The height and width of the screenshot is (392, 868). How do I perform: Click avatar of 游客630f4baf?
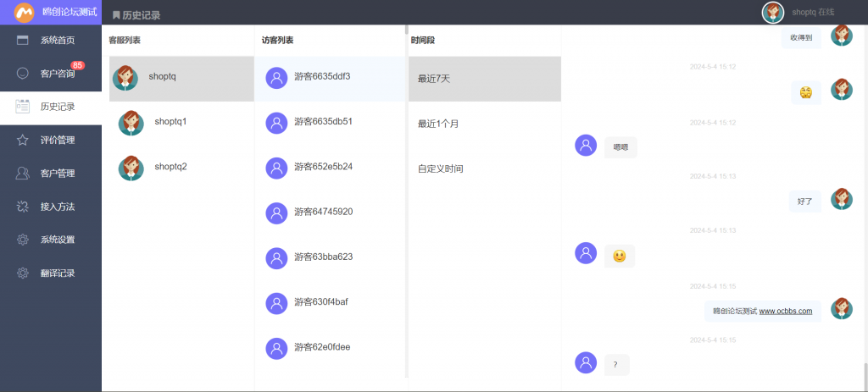pyautogui.click(x=277, y=304)
